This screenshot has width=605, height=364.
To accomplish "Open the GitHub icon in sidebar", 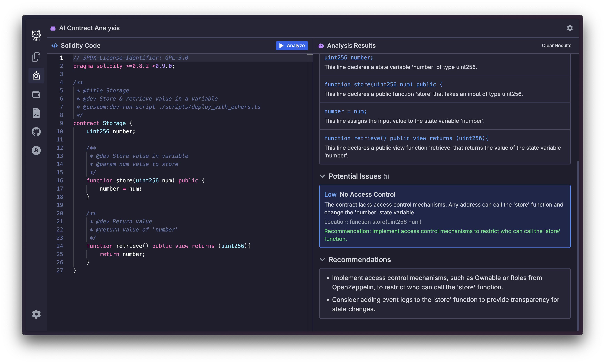I will tap(36, 132).
